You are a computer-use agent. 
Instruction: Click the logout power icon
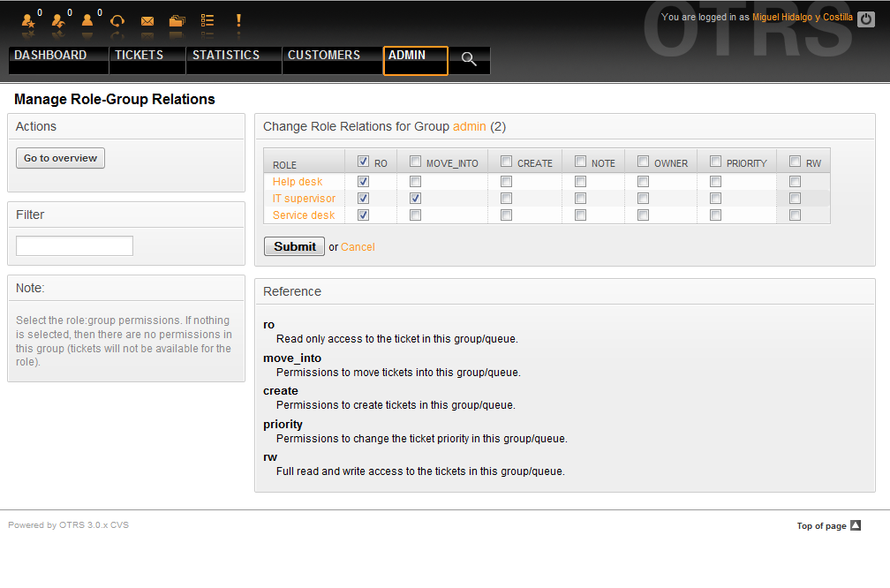tap(866, 19)
